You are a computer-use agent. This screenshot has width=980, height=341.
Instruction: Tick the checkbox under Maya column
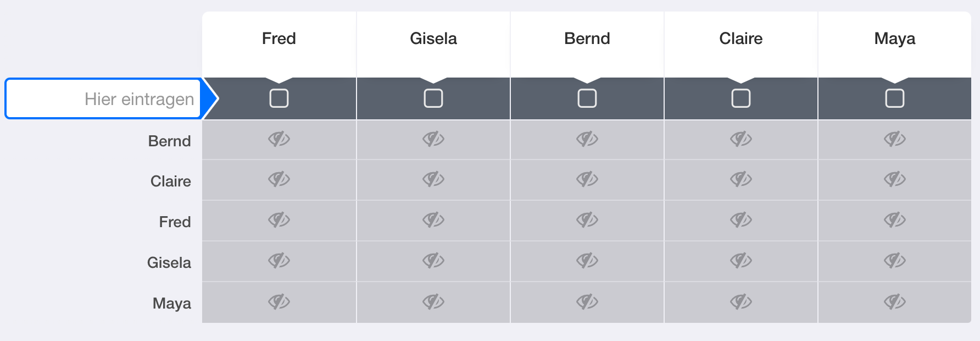[894, 98]
